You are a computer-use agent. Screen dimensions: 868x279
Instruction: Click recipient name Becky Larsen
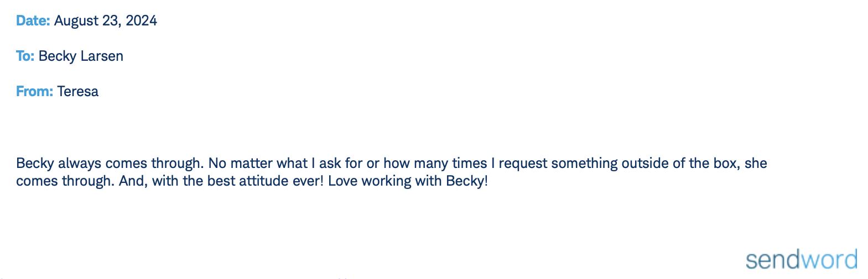(81, 56)
